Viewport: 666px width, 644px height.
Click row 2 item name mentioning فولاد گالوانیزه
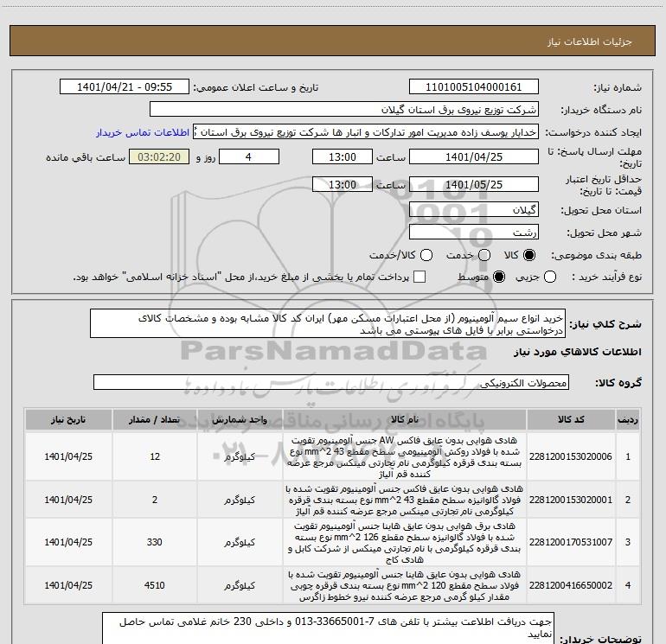pyautogui.click(x=404, y=500)
